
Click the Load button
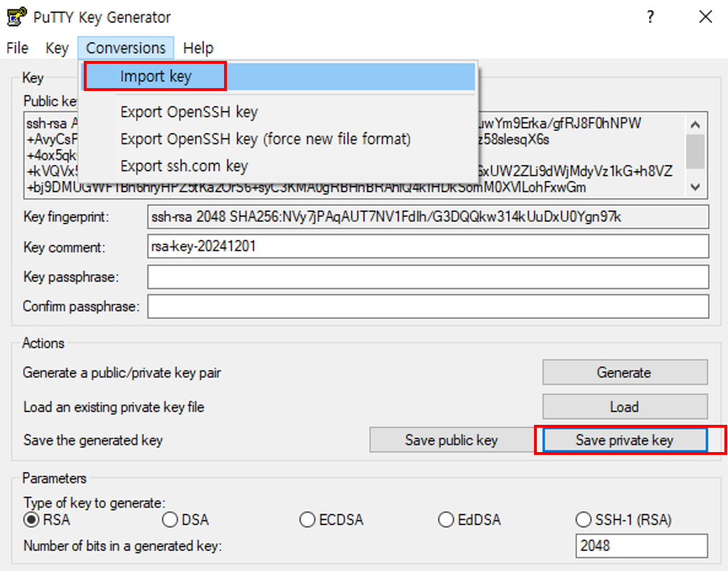625,407
